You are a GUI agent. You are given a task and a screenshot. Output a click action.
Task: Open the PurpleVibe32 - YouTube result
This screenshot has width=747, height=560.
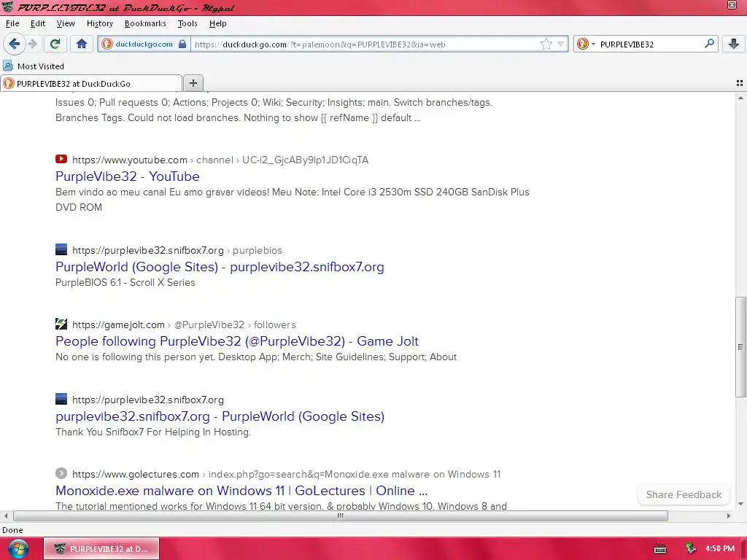(127, 176)
